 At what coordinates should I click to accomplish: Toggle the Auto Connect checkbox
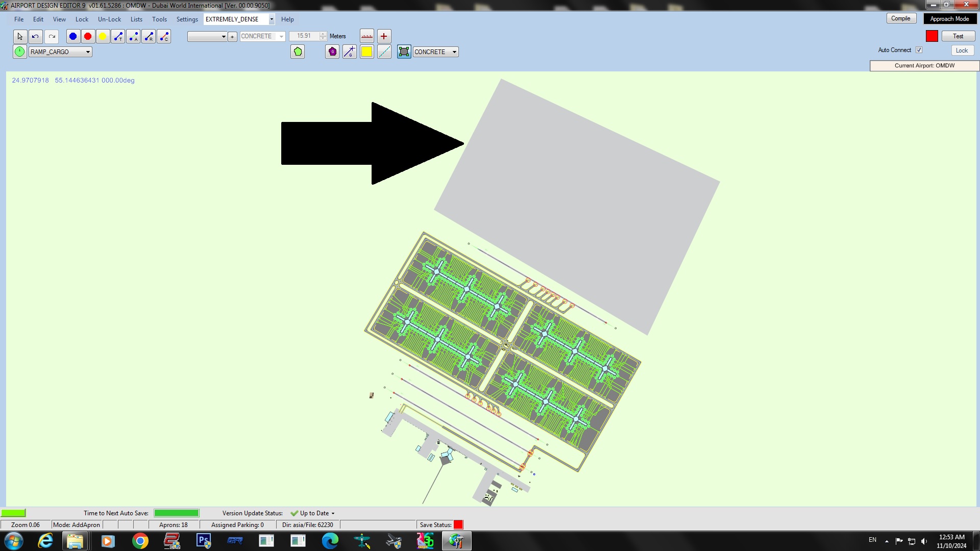(919, 50)
